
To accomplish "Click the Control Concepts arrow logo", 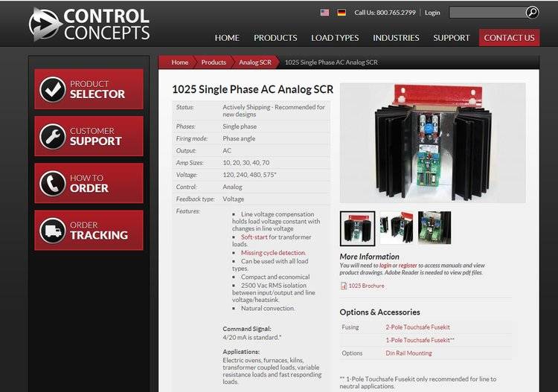I will coord(44,25).
